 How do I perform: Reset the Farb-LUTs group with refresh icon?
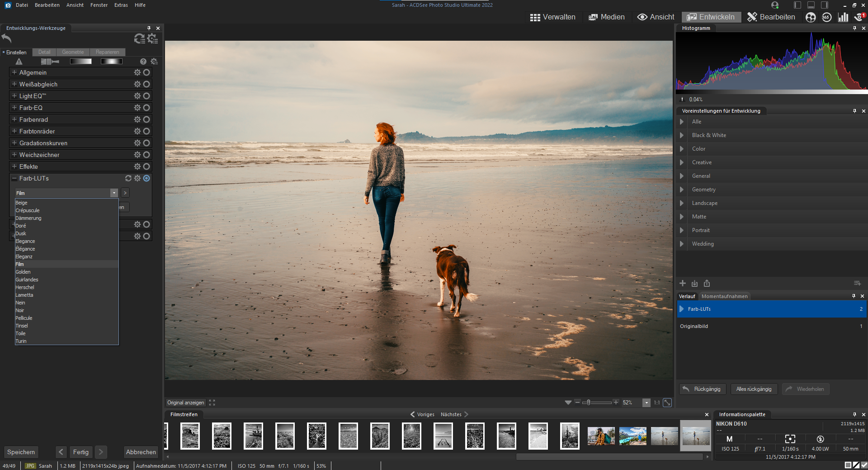pos(128,178)
